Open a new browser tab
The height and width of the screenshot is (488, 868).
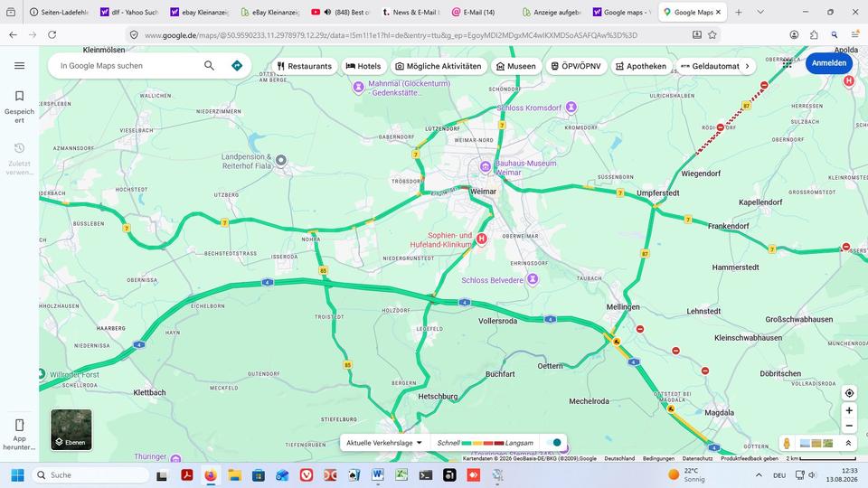(x=739, y=12)
